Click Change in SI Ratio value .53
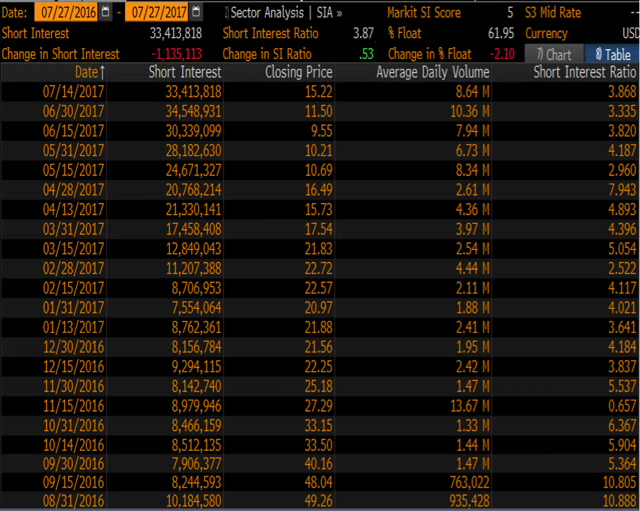The width and height of the screenshot is (640, 511). tap(367, 54)
